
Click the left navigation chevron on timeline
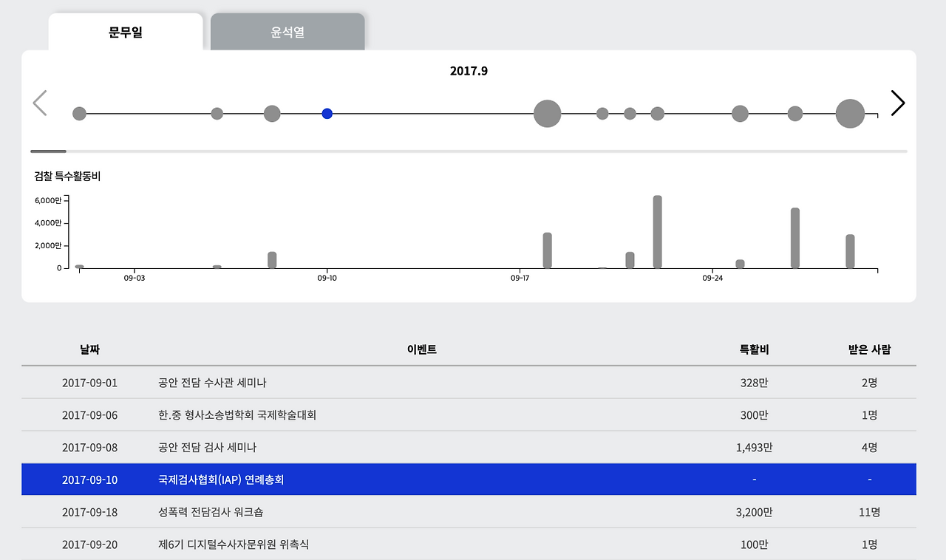(40, 103)
